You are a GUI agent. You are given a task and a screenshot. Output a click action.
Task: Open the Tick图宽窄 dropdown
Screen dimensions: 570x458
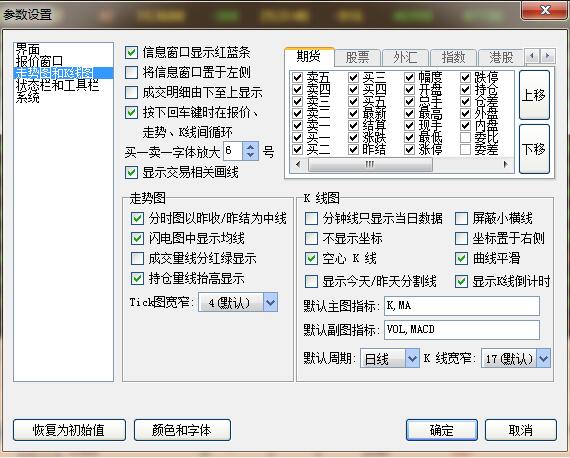click(x=270, y=302)
